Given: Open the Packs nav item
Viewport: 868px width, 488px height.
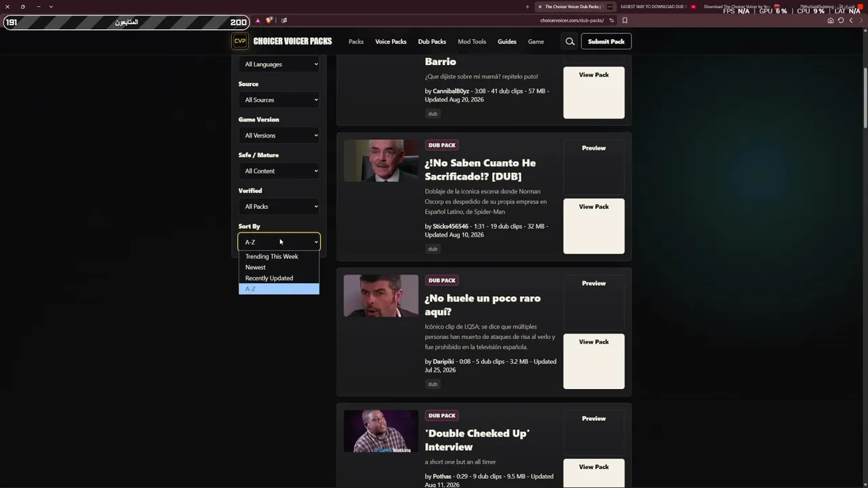Looking at the screenshot, I should pyautogui.click(x=356, y=41).
